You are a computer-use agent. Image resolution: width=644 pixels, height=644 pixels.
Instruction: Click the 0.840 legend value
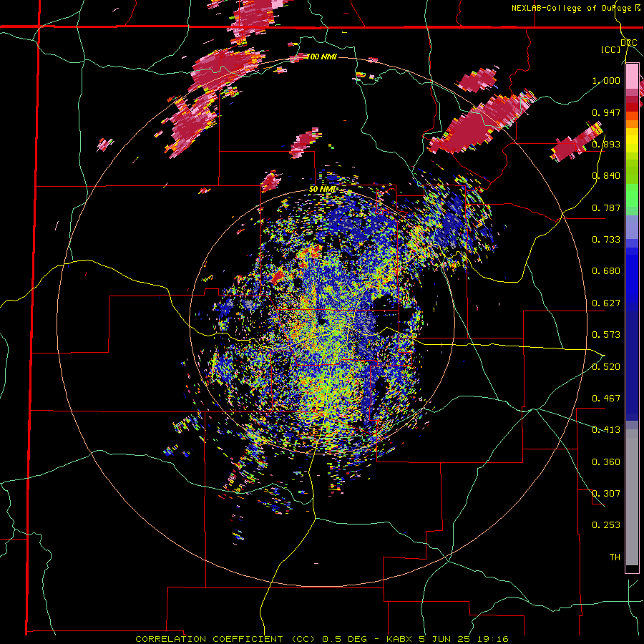[x=606, y=176]
